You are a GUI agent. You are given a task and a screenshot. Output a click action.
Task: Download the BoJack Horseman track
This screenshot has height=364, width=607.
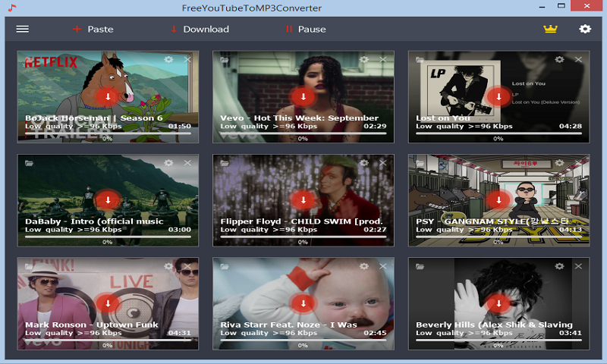point(108,96)
